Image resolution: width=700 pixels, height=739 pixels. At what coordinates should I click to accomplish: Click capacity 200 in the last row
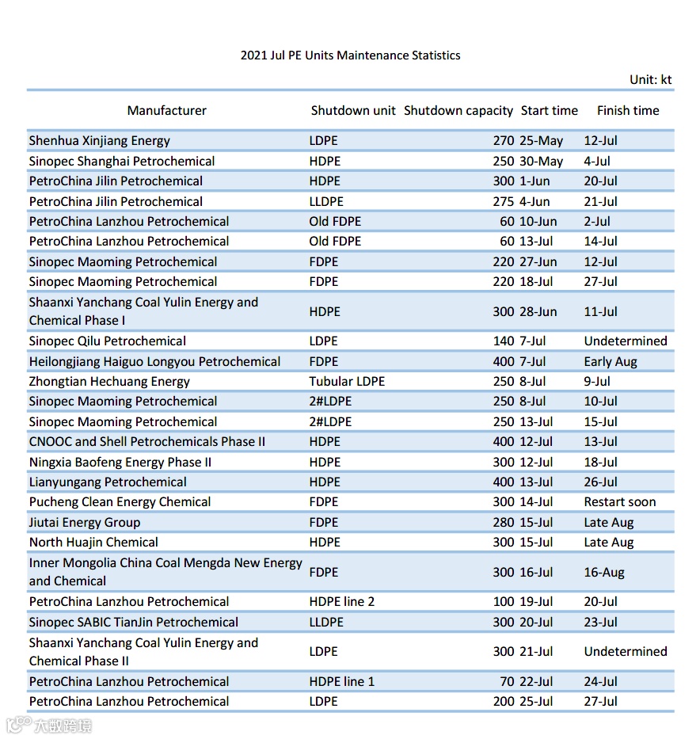(x=503, y=702)
